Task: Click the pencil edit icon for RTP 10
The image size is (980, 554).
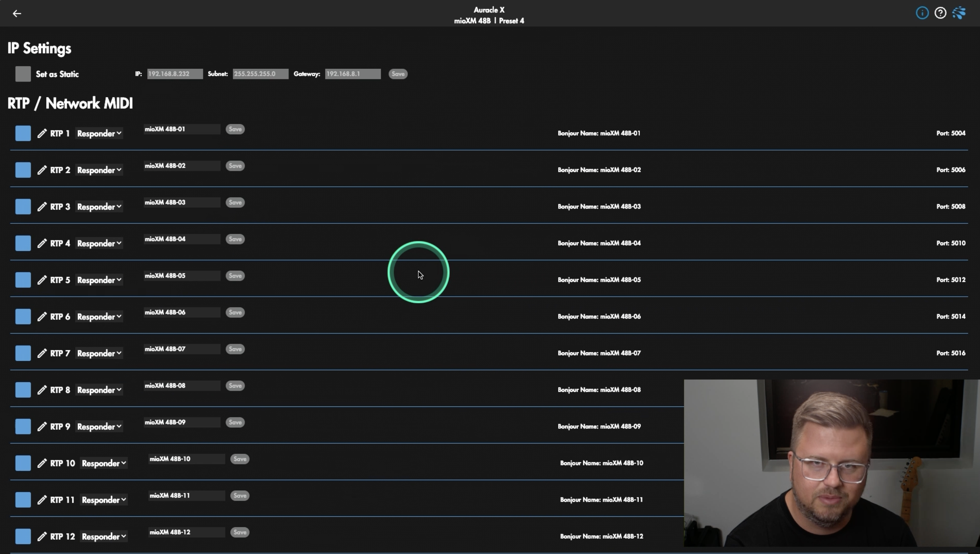Action: [x=42, y=463]
